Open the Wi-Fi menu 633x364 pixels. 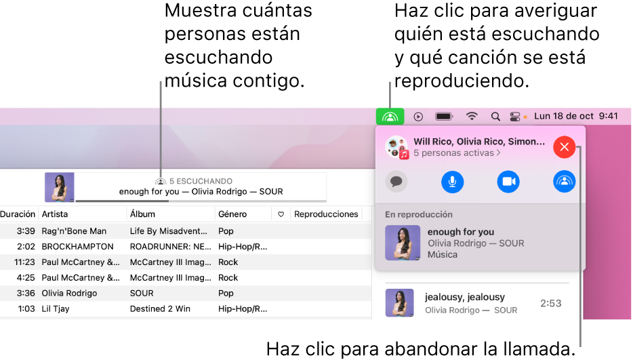tap(472, 117)
